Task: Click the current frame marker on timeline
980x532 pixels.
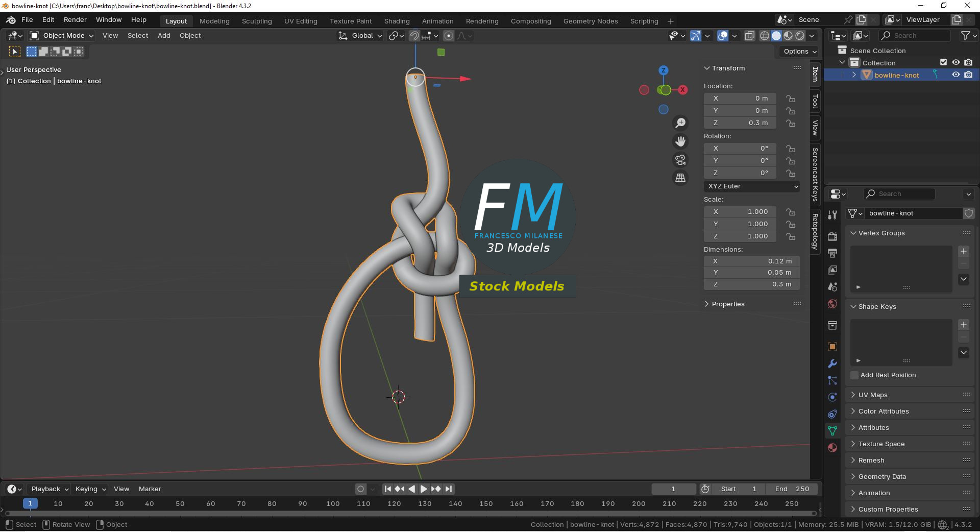Action: pos(30,503)
